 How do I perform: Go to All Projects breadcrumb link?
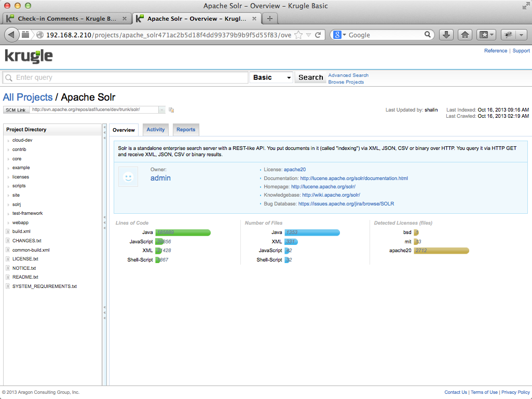point(28,98)
